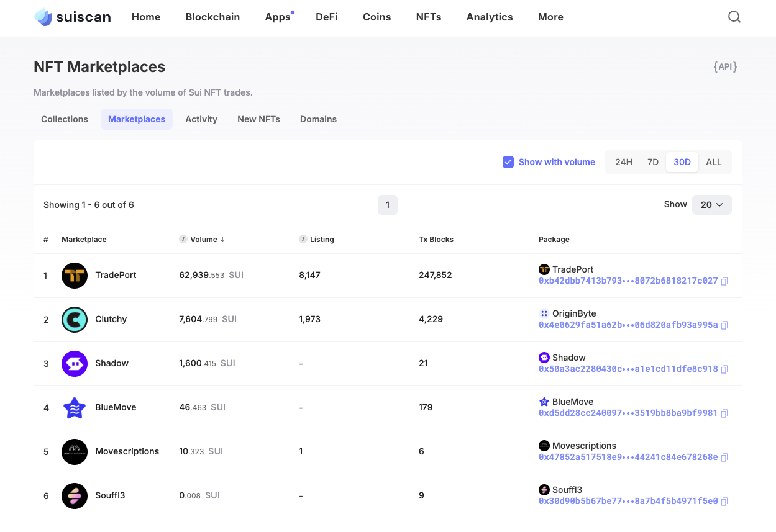Click the TradePort marketplace logo
The width and height of the screenshot is (776, 532).
pyautogui.click(x=75, y=276)
